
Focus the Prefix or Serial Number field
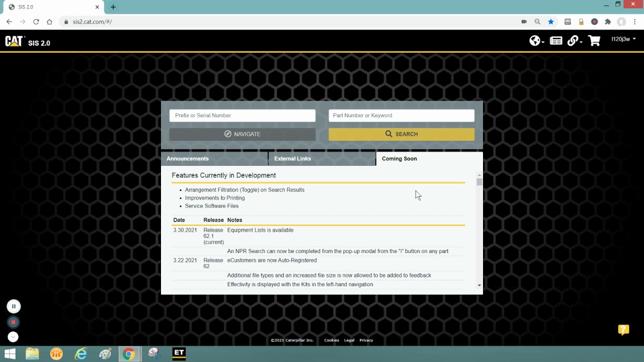243,116
